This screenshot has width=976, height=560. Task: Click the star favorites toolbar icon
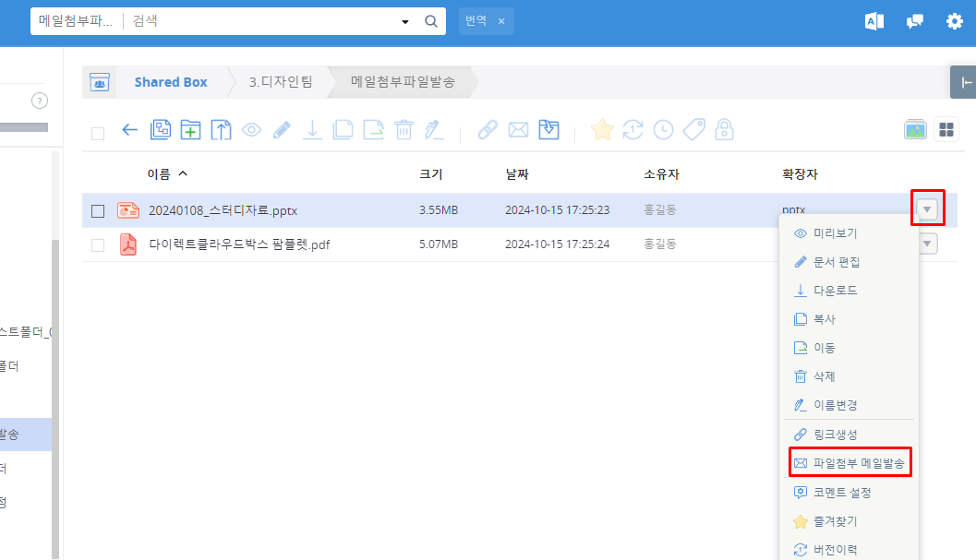(x=602, y=130)
